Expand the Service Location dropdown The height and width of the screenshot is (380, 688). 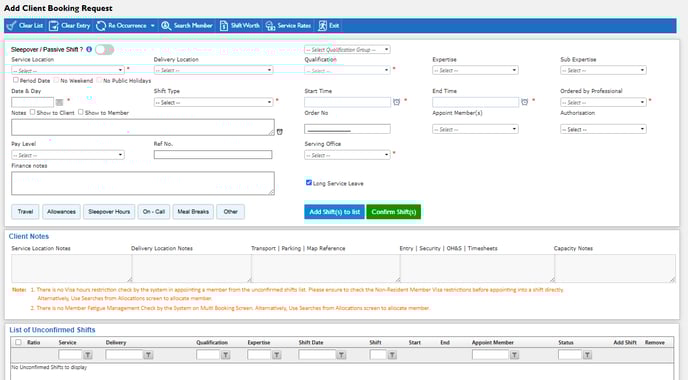(68, 70)
